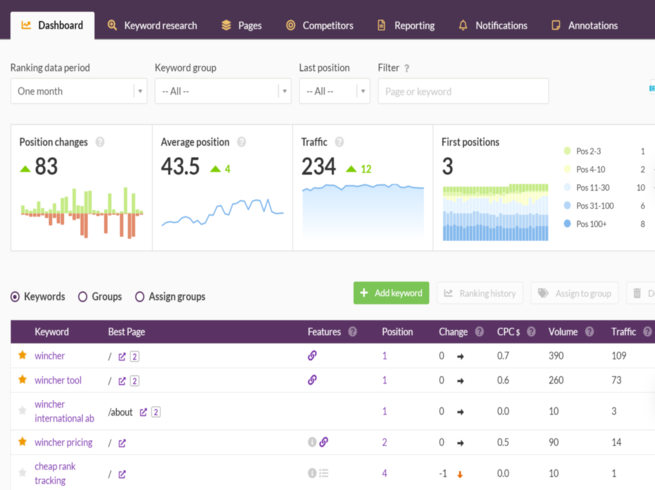Click the Ranking history button
655x490 pixels.
(480, 293)
